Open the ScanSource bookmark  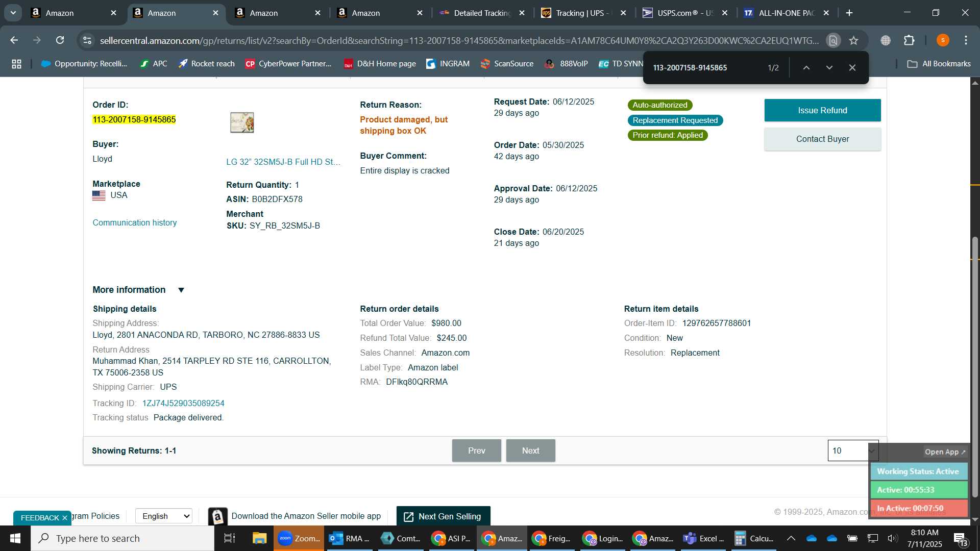click(x=507, y=64)
